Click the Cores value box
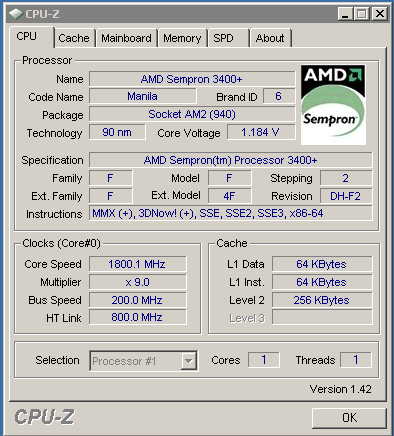Viewport: 394px width, 436px height. tap(263, 360)
